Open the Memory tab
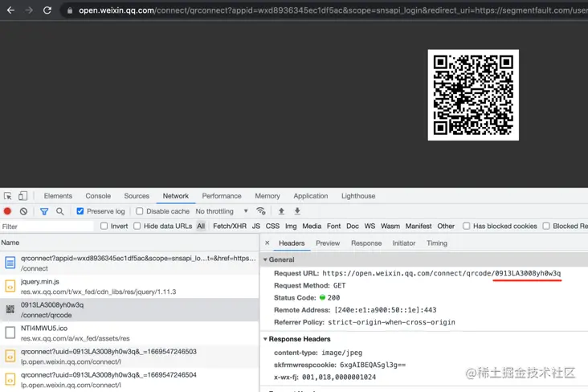The image size is (588, 392). point(267,196)
